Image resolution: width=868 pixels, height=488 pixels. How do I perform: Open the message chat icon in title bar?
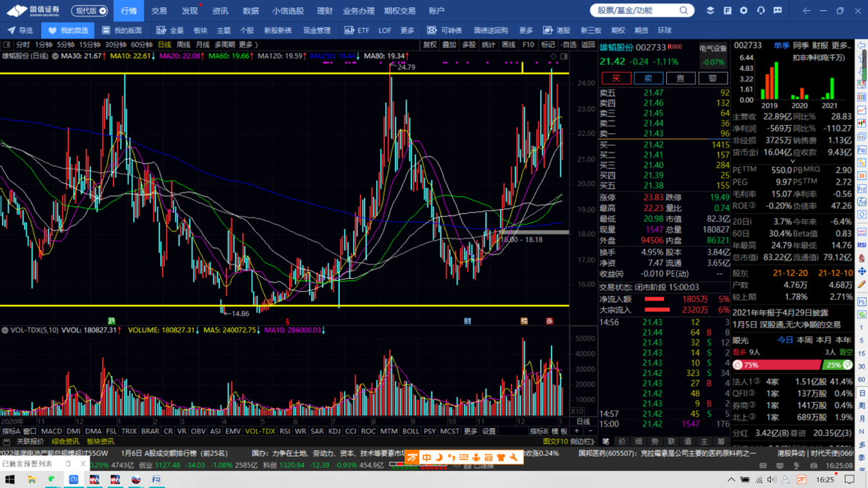[778, 11]
